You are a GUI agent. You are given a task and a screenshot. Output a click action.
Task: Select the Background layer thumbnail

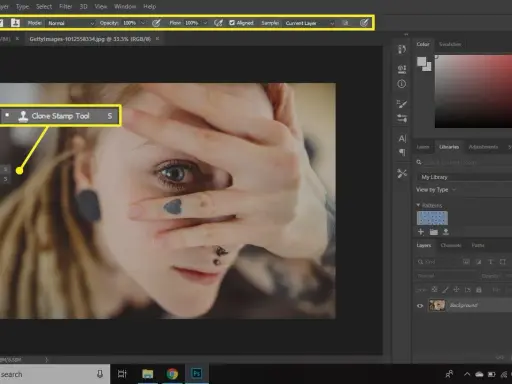pos(437,305)
